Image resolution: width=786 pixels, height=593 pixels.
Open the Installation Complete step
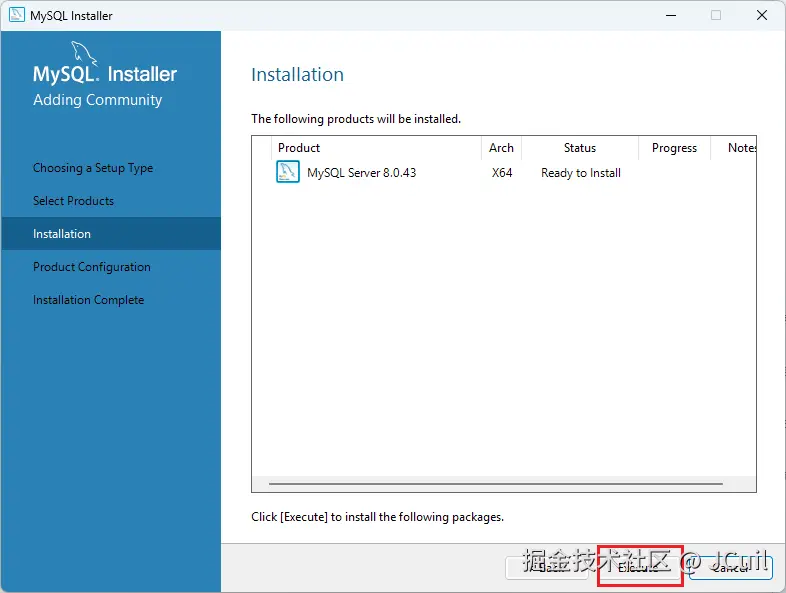[x=88, y=300]
